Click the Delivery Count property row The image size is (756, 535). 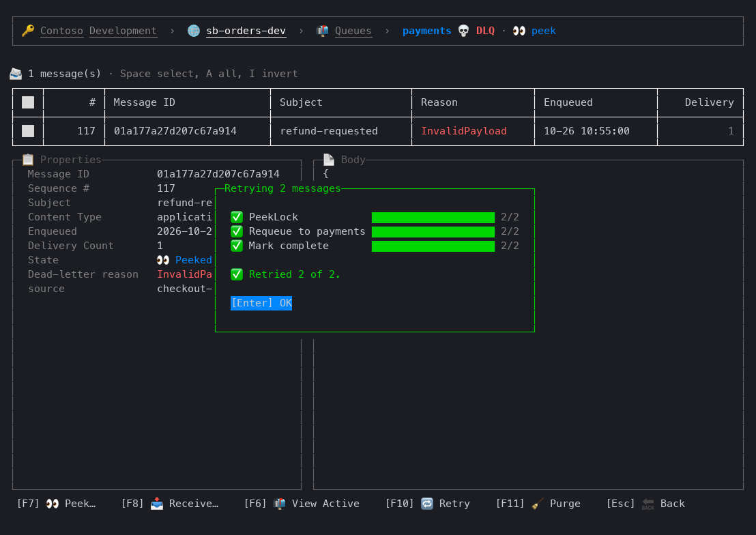pyautogui.click(x=119, y=246)
